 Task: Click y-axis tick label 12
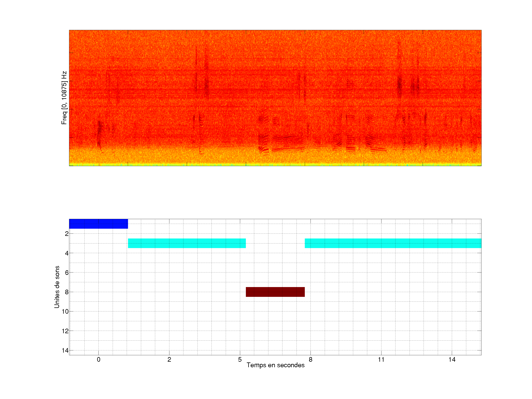[65, 331]
